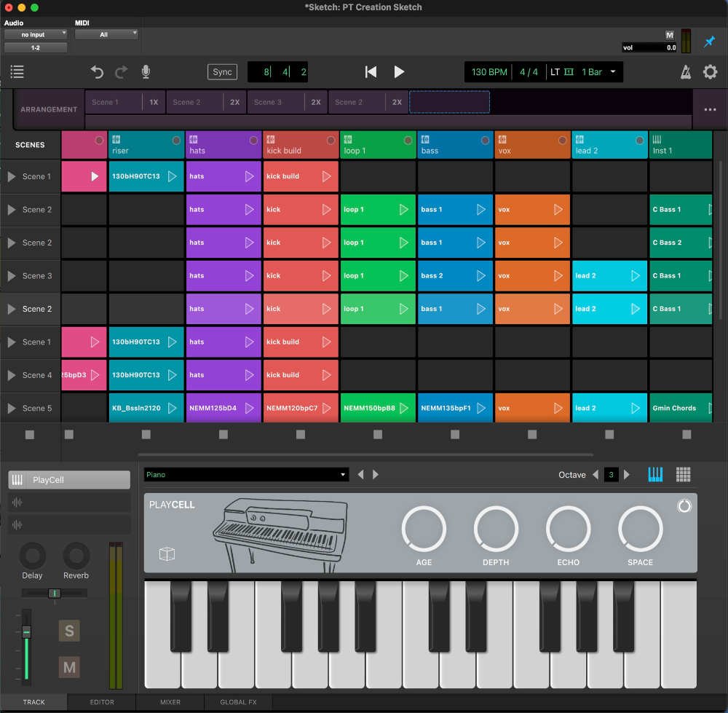Switch to the MIXER tab

coord(170,702)
